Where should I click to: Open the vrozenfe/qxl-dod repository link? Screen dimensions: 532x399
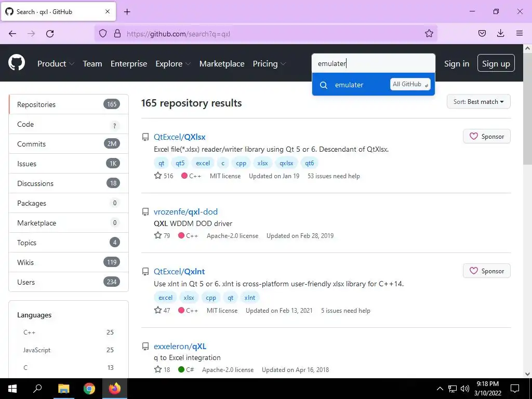click(185, 212)
